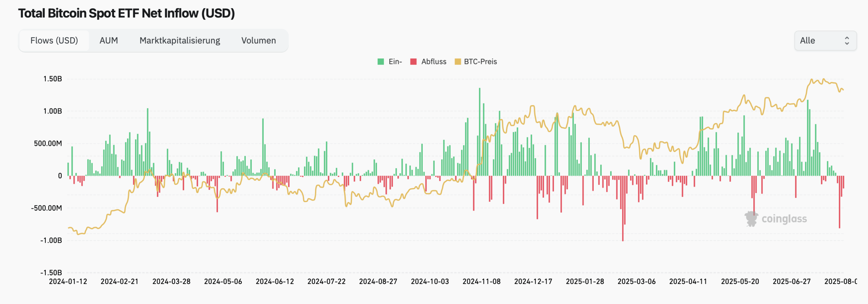Click the 2025-03-06 date label on the x-axis

tap(636, 282)
